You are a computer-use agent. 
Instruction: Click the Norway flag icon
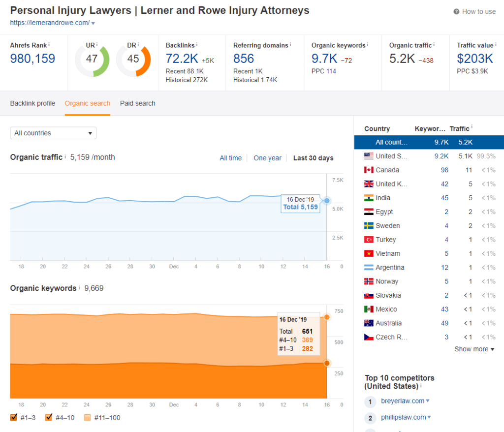(369, 281)
